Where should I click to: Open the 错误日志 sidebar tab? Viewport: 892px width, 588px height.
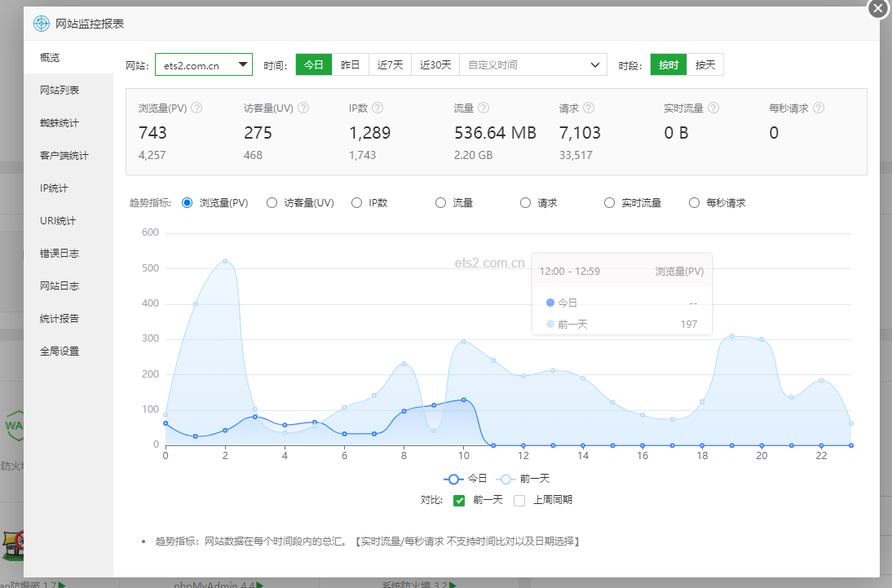pyautogui.click(x=68, y=254)
